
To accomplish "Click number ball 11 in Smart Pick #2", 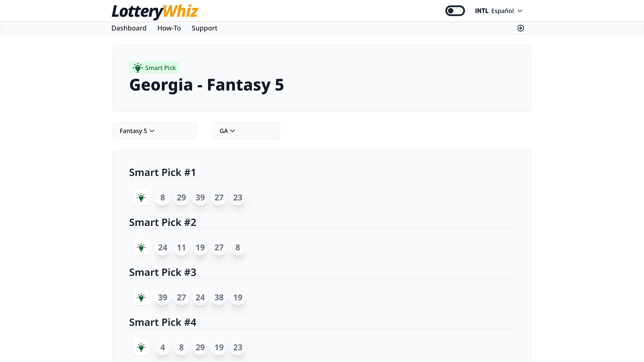I will coord(181,248).
